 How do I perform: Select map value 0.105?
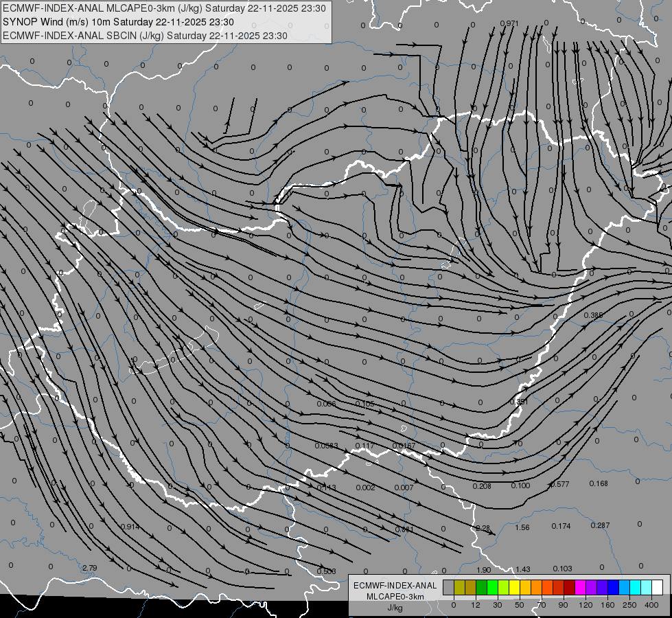click(364, 404)
